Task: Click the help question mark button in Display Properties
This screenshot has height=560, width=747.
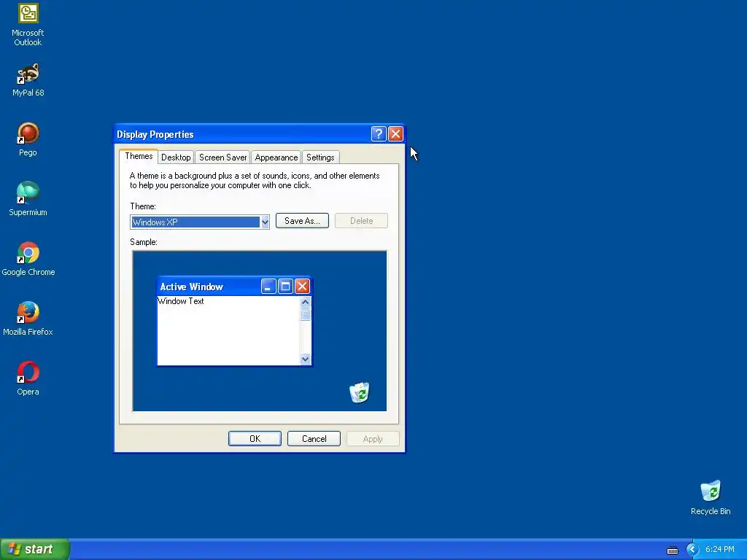Action: tap(379, 134)
